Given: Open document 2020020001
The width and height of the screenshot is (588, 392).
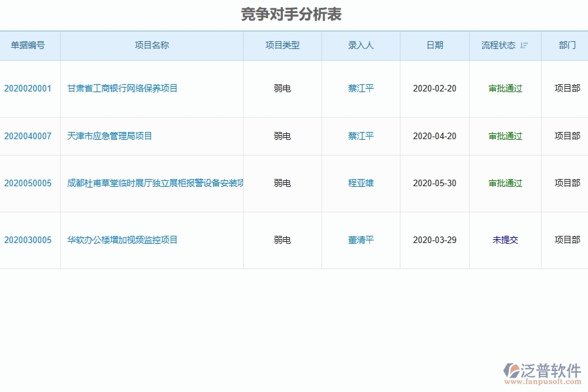Looking at the screenshot, I should pos(29,88).
